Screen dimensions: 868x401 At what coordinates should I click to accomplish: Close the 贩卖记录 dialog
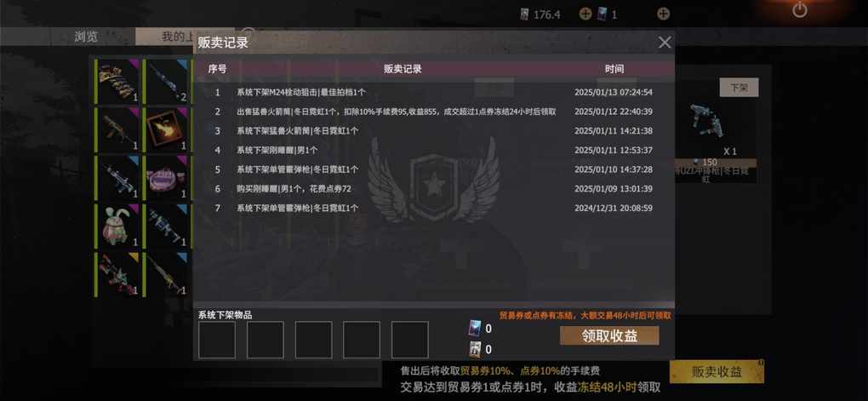(665, 42)
